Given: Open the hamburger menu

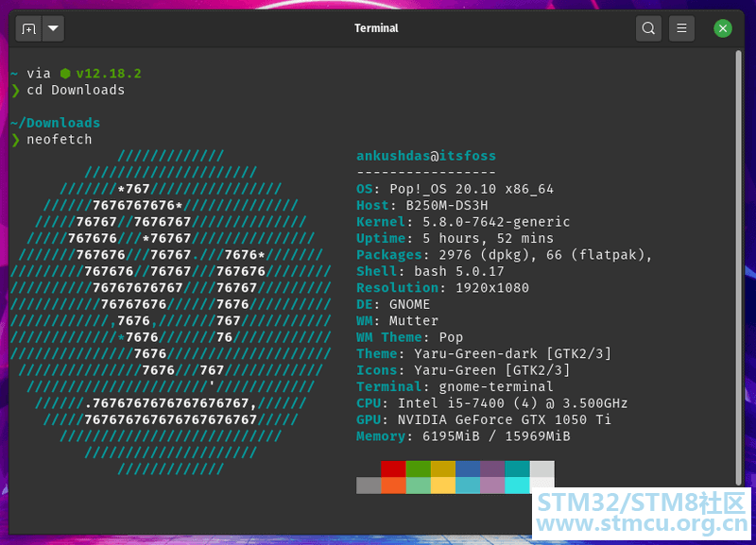Looking at the screenshot, I should pyautogui.click(x=681, y=28).
